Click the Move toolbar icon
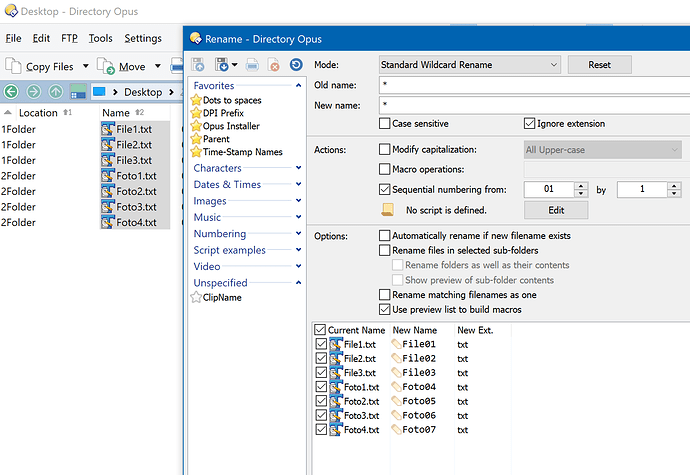This screenshot has height=475, width=690. pyautogui.click(x=106, y=66)
